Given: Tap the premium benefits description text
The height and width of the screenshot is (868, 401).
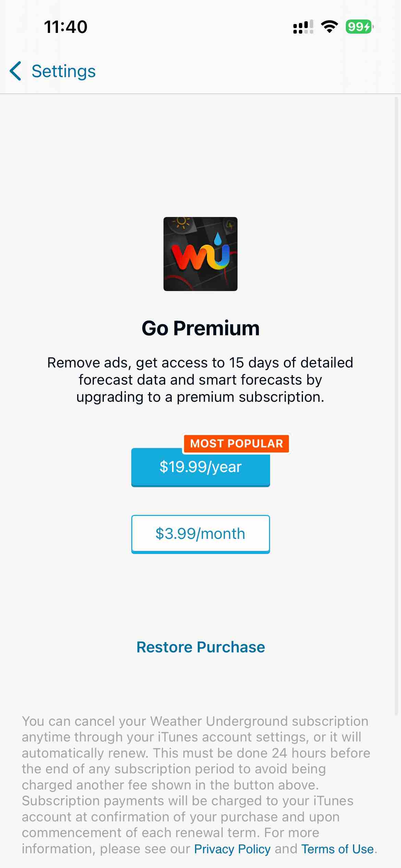Looking at the screenshot, I should (200, 379).
